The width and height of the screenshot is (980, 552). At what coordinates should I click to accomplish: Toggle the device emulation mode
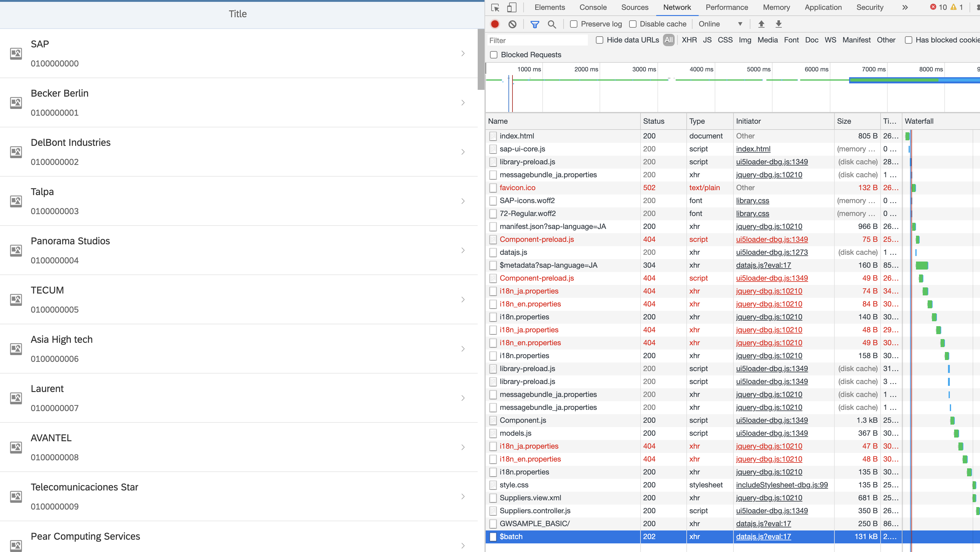(x=512, y=7)
